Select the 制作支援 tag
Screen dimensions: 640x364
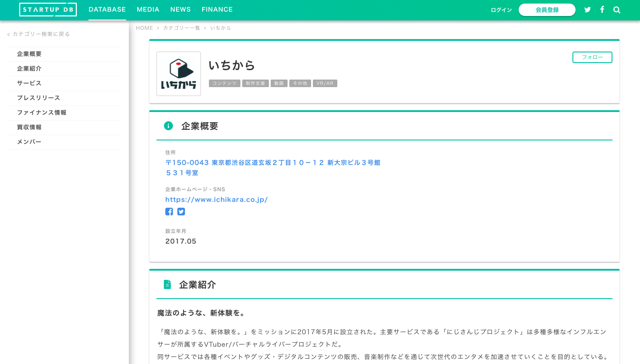pos(256,83)
